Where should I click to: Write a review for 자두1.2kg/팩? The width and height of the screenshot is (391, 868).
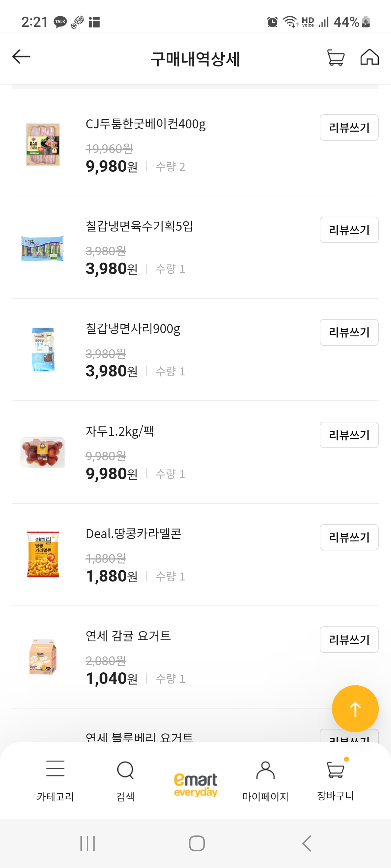pos(349,435)
